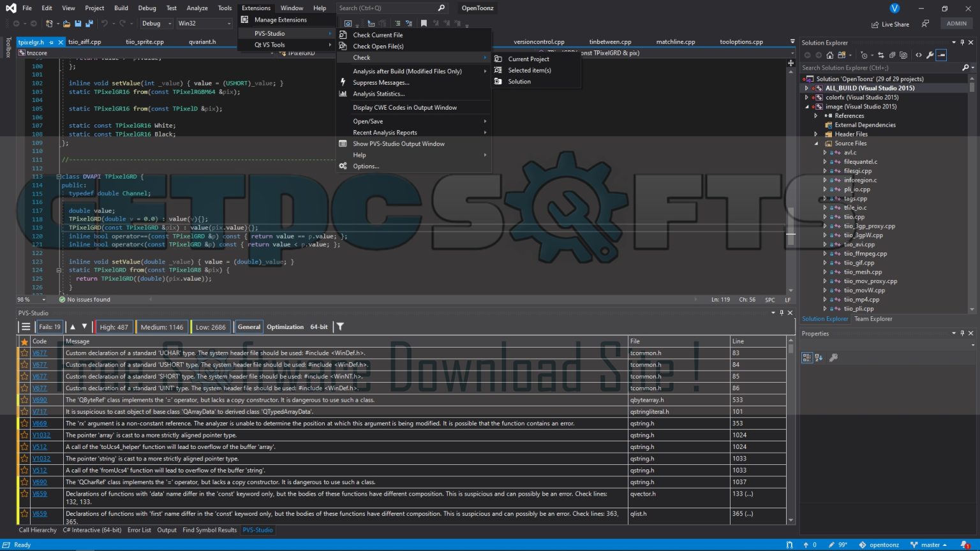Click the notifications icon in status bar
980x551 pixels.
965,545
